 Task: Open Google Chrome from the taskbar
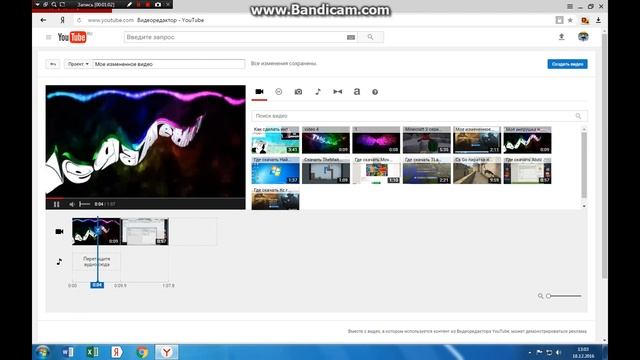point(142,352)
